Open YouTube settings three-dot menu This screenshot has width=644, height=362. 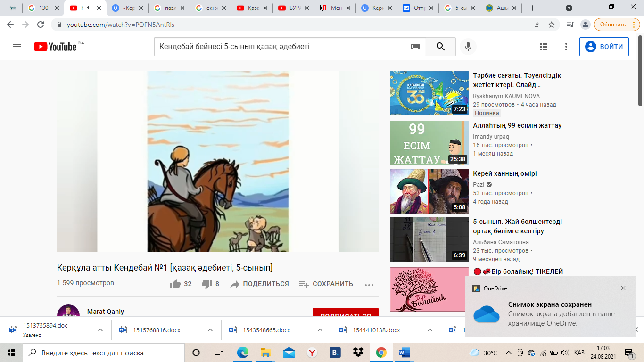coord(566,47)
